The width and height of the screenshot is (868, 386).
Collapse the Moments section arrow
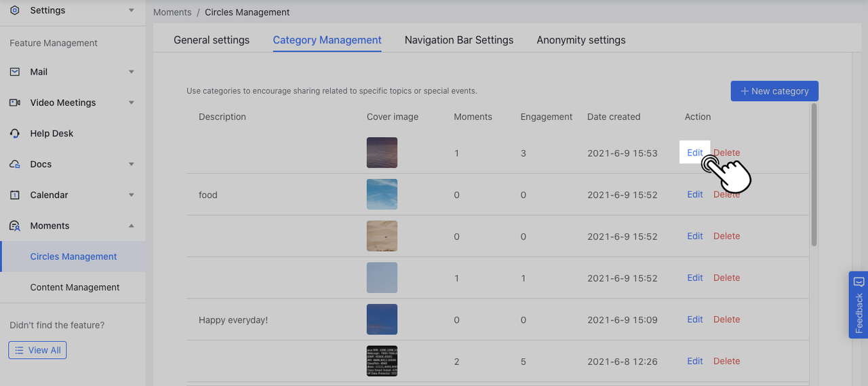click(x=132, y=226)
